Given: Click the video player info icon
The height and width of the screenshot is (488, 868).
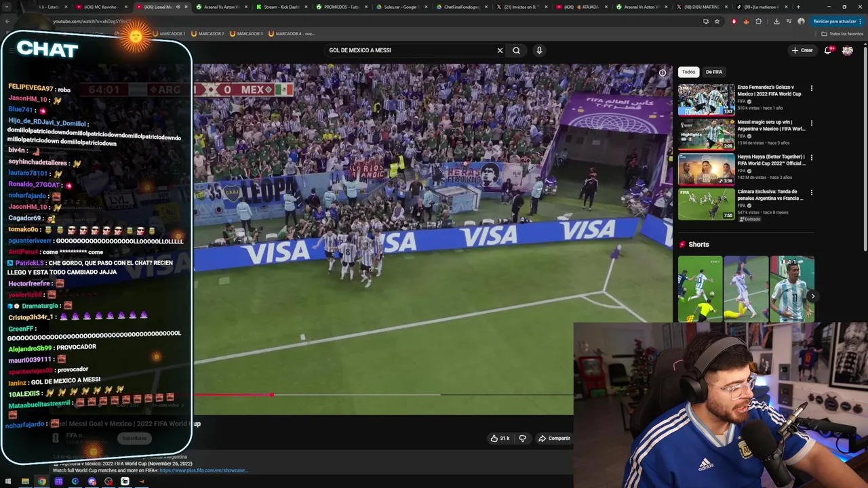Looking at the screenshot, I should click(663, 73).
